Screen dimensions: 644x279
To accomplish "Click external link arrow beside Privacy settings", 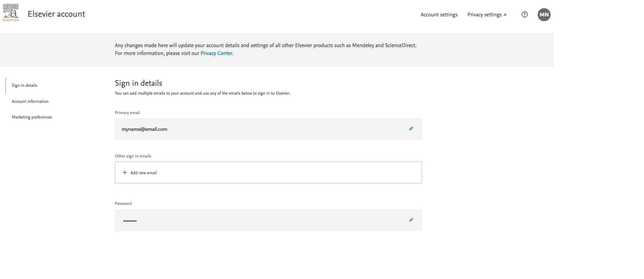I will (505, 15).
